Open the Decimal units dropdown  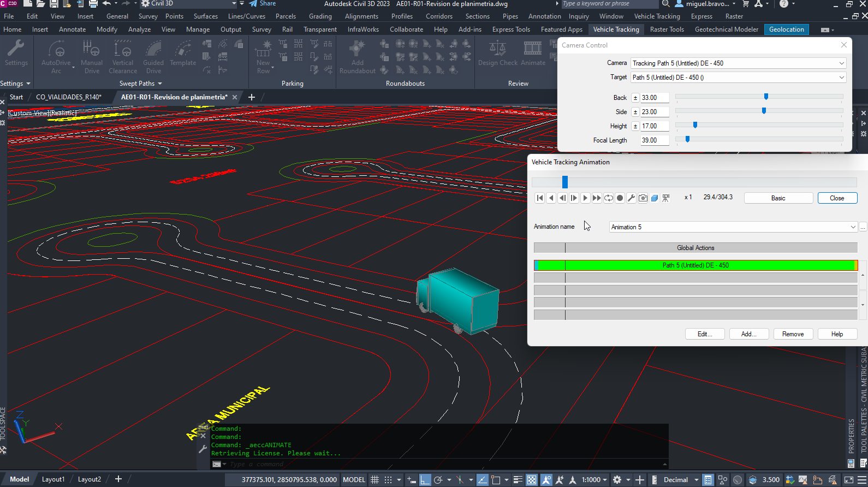click(681, 480)
